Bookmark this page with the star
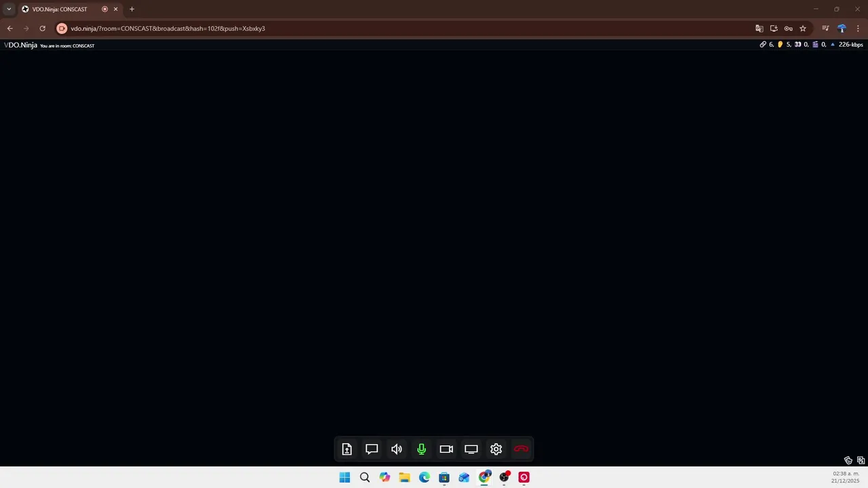This screenshot has width=868, height=488. point(803,28)
